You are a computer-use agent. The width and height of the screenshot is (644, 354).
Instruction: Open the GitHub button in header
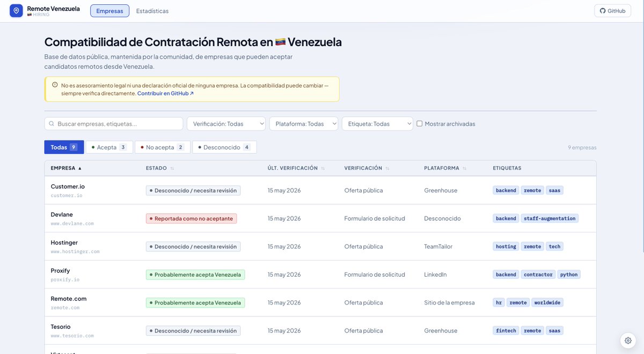[x=612, y=11]
